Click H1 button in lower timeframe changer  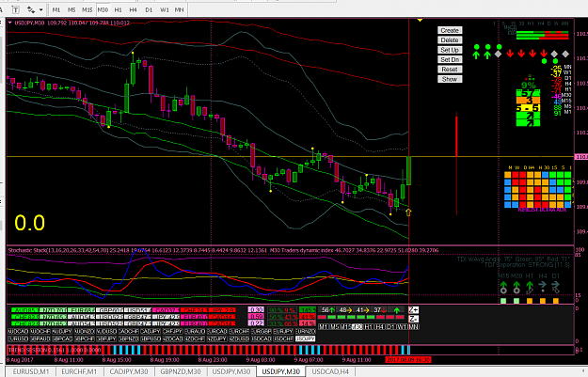(x=369, y=327)
